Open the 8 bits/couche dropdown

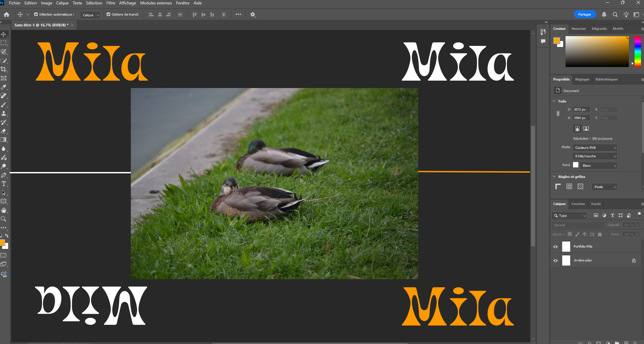click(595, 156)
